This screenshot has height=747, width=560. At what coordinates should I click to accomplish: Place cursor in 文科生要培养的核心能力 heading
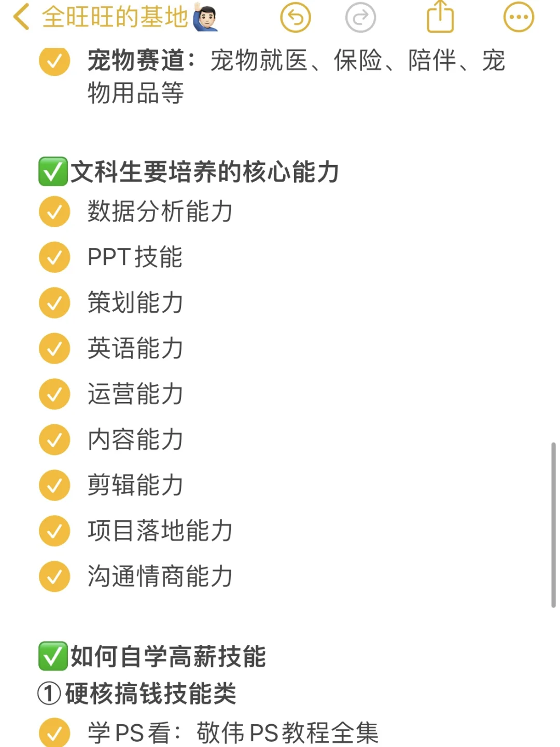coord(205,172)
